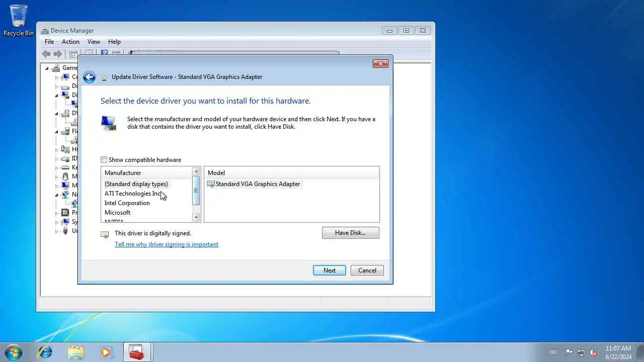This screenshot has height=362, width=644.
Task: Expand the processor category tree node
Action: [57, 213]
